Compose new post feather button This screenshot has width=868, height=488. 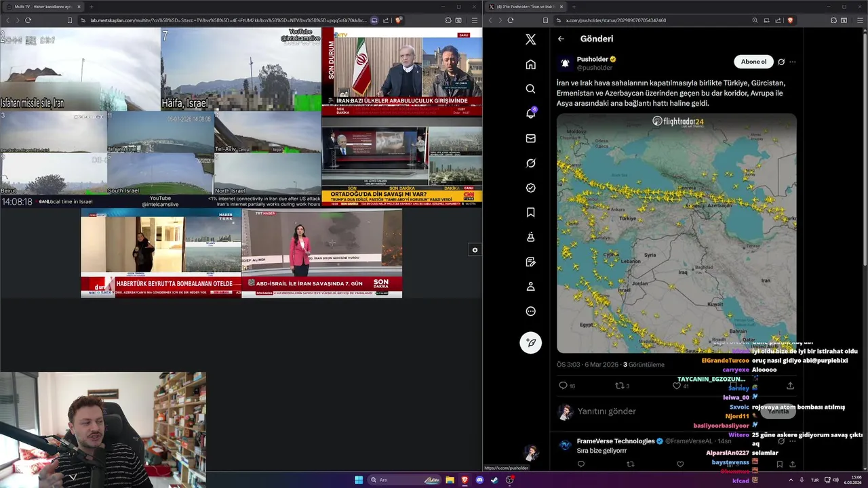(x=530, y=342)
